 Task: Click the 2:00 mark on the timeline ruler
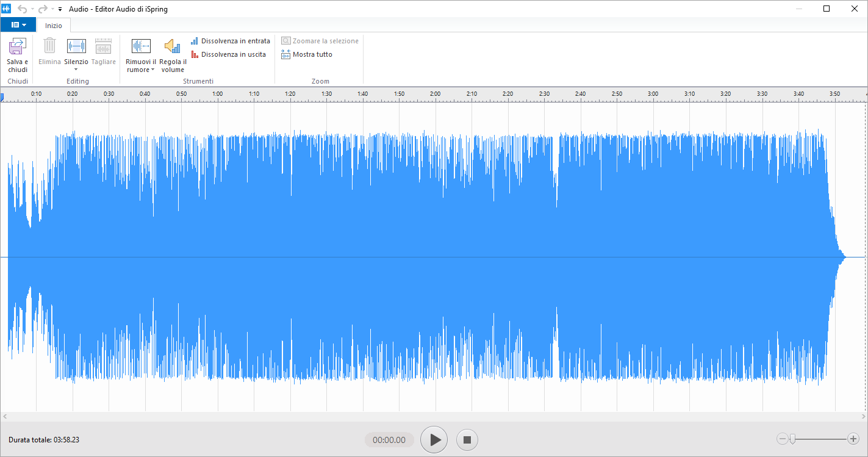[x=435, y=94]
